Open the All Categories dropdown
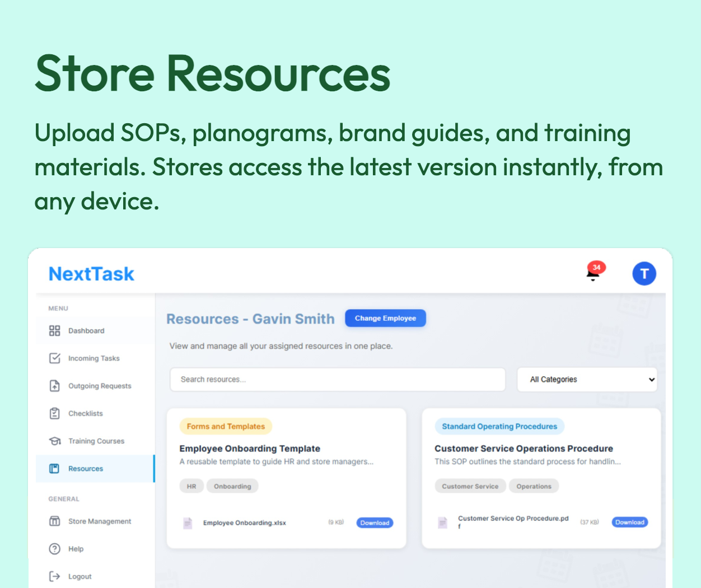 pyautogui.click(x=587, y=380)
